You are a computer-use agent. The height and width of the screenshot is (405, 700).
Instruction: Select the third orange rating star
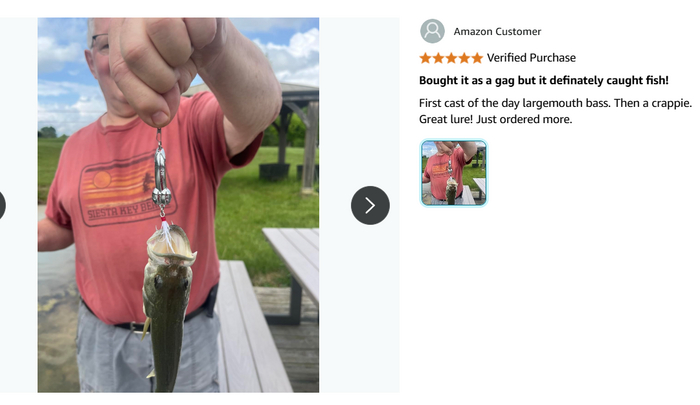tap(451, 58)
